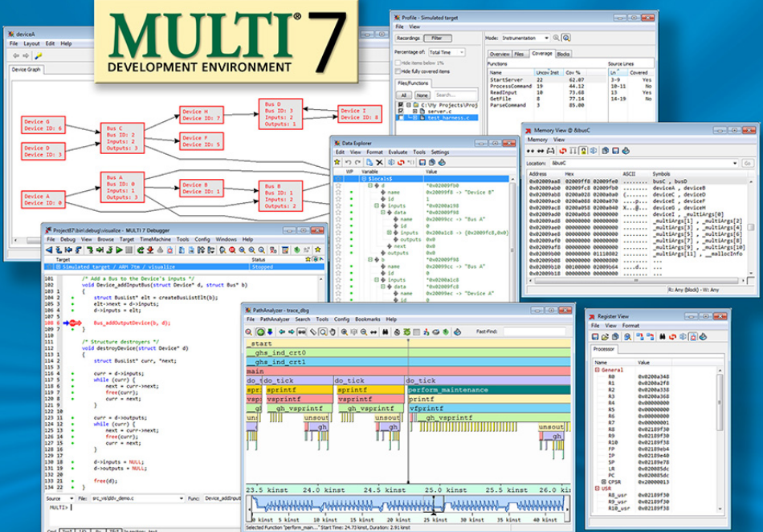Viewport: 763px width, 532px height.
Task: Open the Percentage of Total Time dropdown
Action: [447, 52]
